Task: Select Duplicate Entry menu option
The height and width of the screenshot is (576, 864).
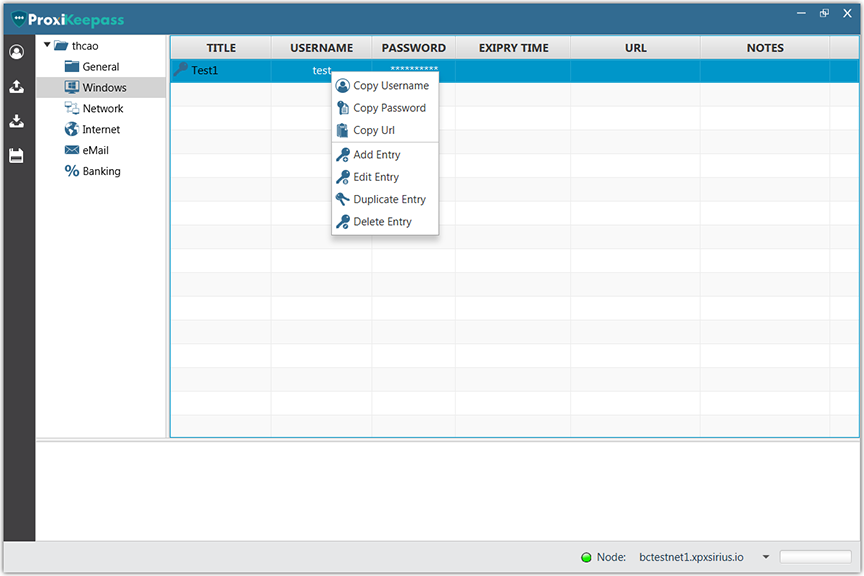Action: coord(389,199)
